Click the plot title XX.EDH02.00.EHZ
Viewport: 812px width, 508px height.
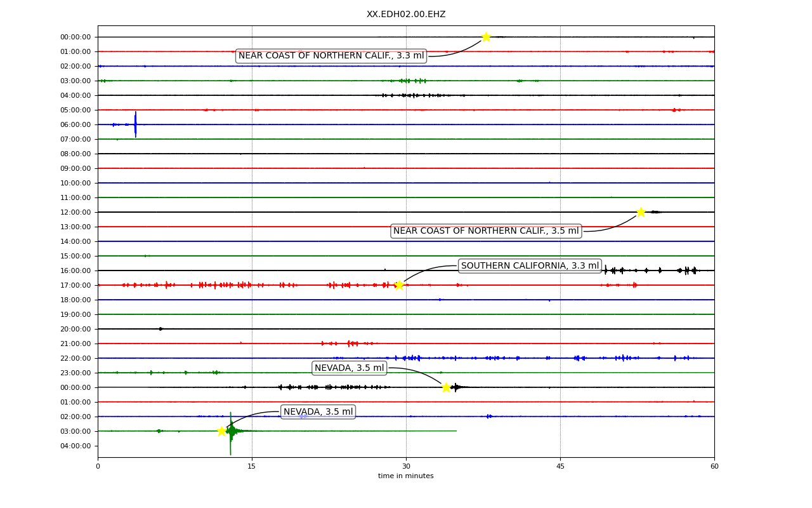tap(406, 15)
